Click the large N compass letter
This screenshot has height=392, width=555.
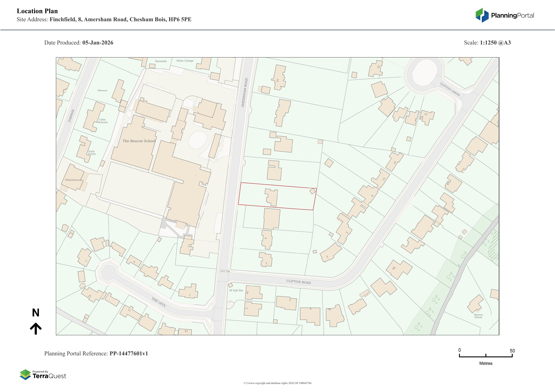(x=36, y=313)
